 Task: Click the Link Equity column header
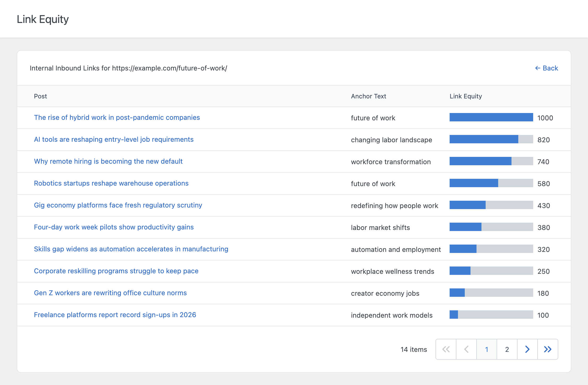[x=466, y=96]
